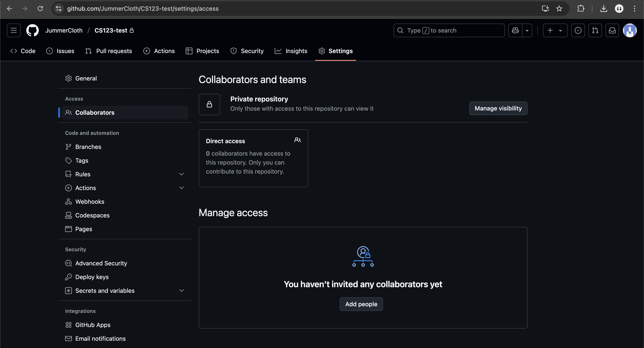Open Email notifications settings
The height and width of the screenshot is (348, 644).
(125, 339)
